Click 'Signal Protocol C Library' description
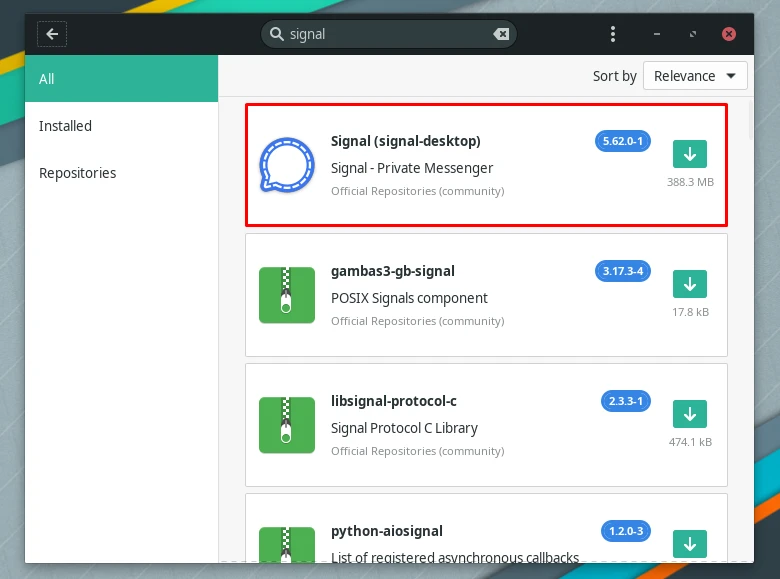The height and width of the screenshot is (579, 780). [404, 428]
